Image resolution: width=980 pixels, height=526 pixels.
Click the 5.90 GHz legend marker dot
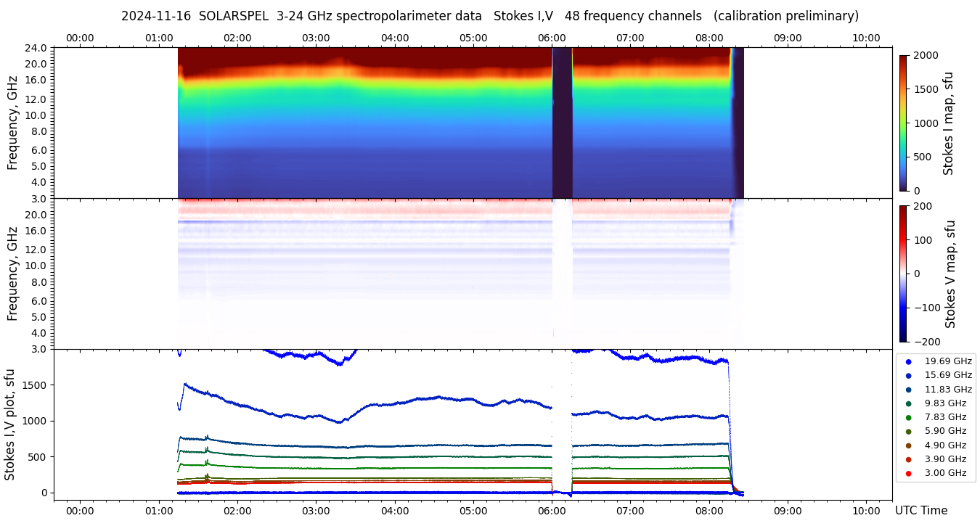tap(908, 432)
